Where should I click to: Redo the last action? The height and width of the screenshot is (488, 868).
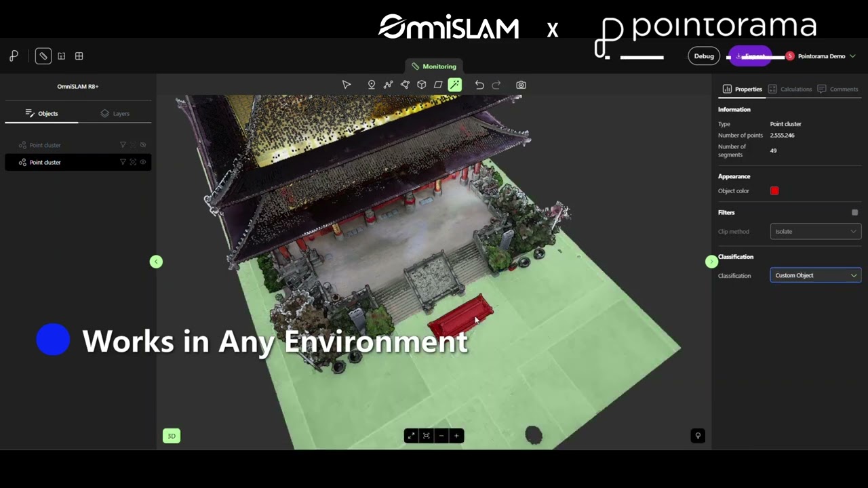click(496, 85)
